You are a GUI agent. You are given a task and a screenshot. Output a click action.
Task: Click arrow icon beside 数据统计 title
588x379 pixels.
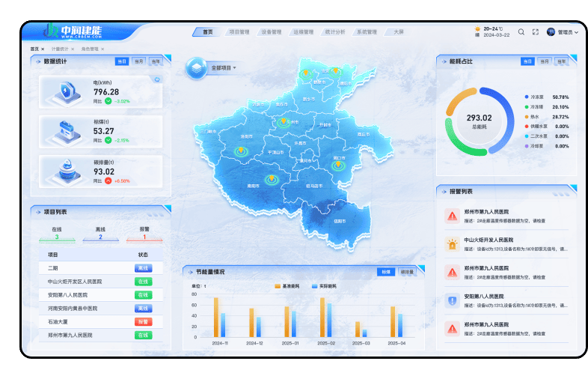pos(38,61)
